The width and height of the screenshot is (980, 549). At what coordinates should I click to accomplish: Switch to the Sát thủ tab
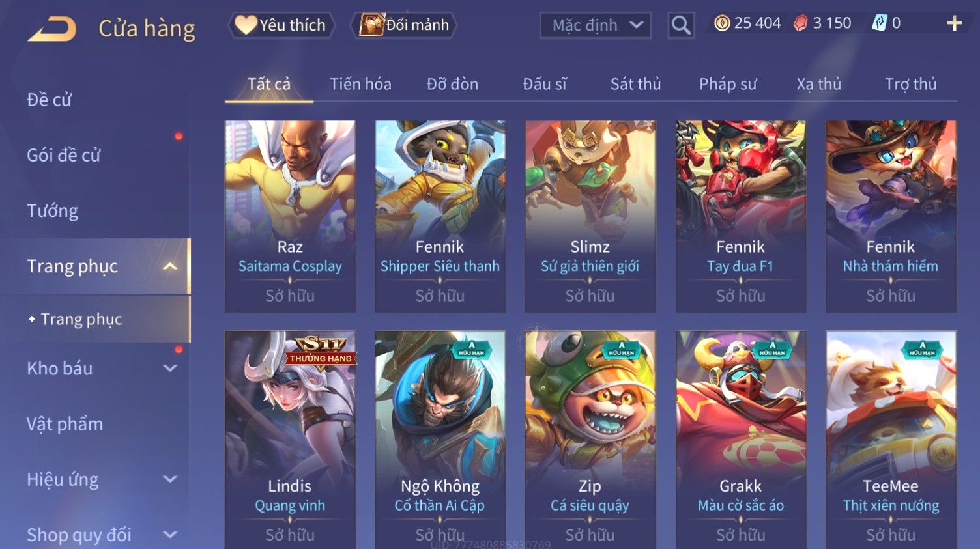[x=635, y=84]
